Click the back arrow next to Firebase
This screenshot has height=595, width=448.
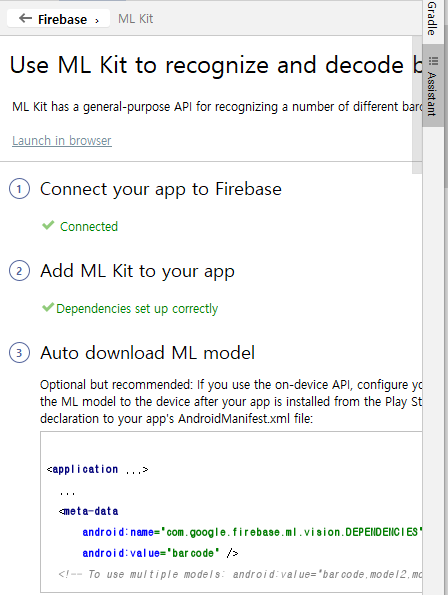tap(25, 18)
